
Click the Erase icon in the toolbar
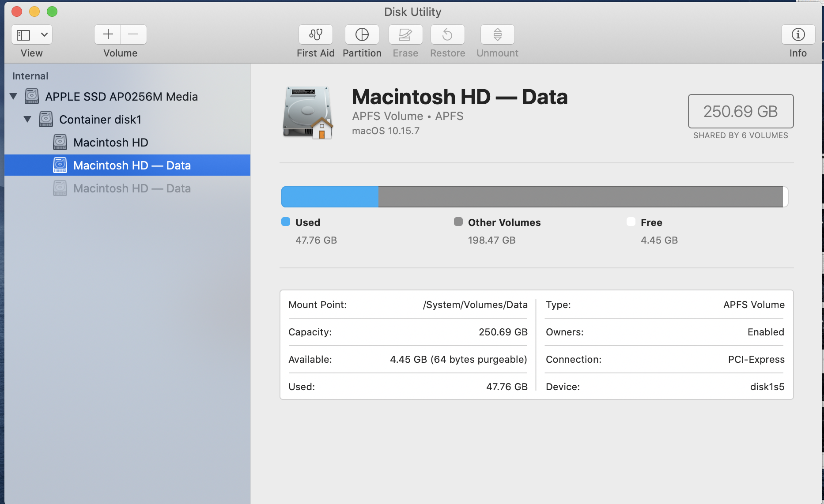(x=405, y=34)
